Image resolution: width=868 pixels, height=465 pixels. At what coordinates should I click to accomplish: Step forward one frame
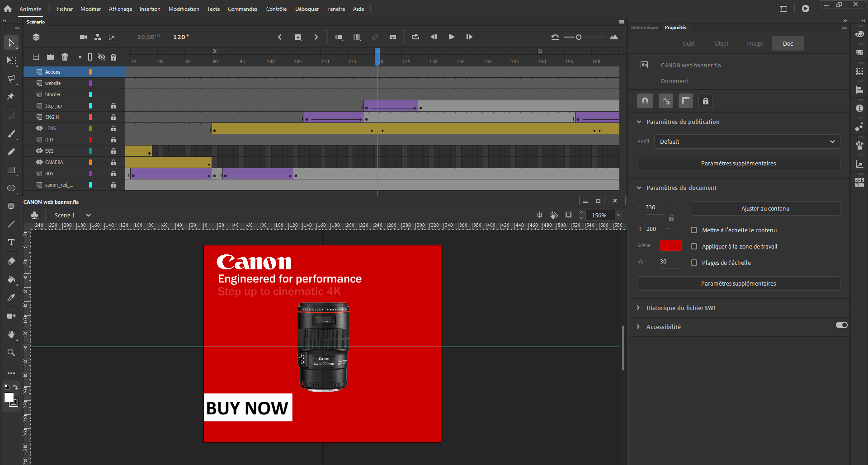(469, 37)
